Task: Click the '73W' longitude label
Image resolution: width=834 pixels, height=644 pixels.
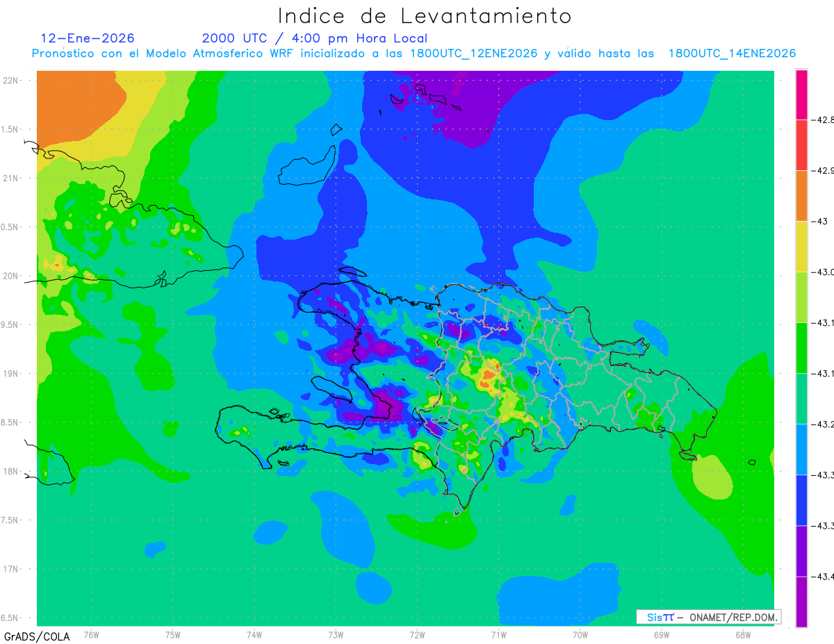Action: (336, 635)
